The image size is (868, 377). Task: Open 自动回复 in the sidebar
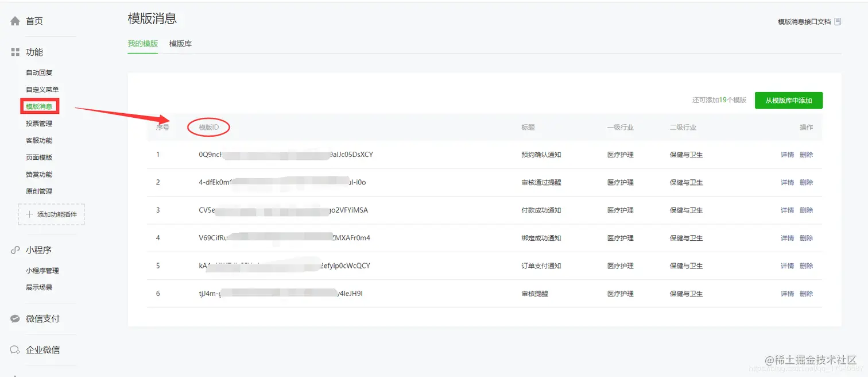39,73
